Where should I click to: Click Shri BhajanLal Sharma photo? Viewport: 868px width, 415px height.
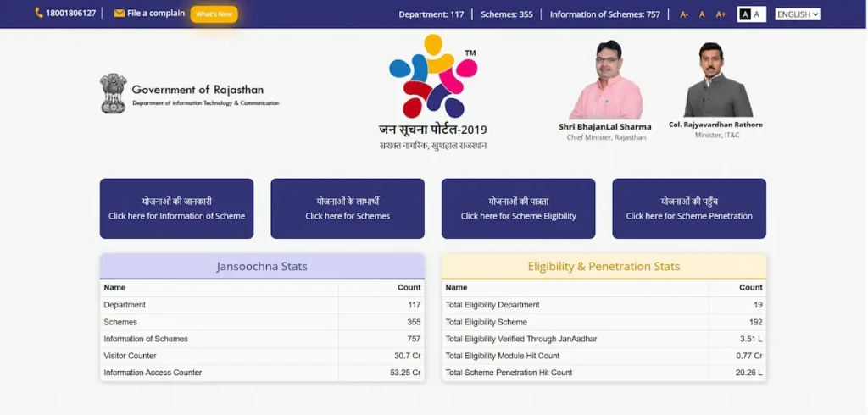click(605, 80)
